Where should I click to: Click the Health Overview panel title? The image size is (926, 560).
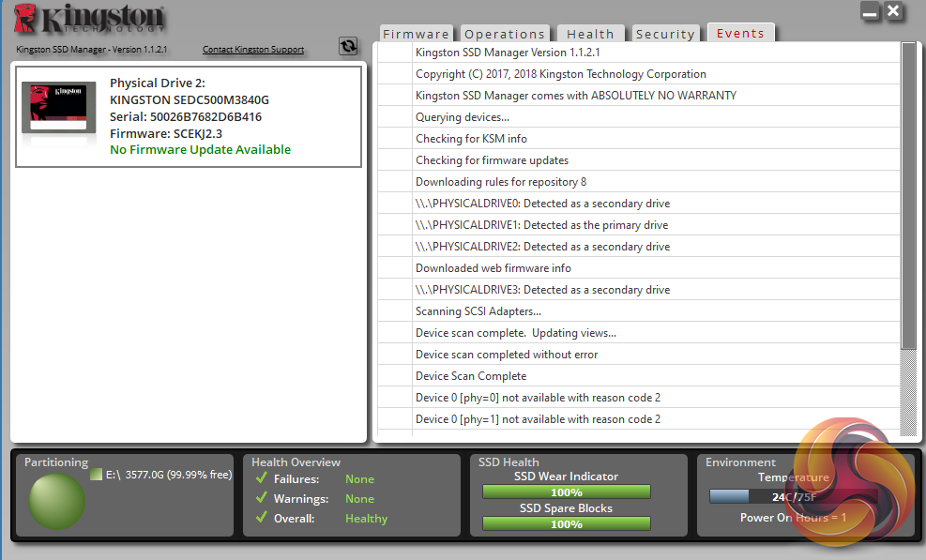point(296,462)
